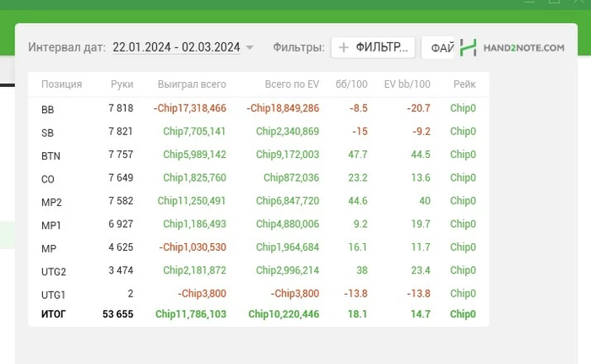591x364 pixels.
Task: Sort by the Всего по EV column header
Action: [x=292, y=84]
